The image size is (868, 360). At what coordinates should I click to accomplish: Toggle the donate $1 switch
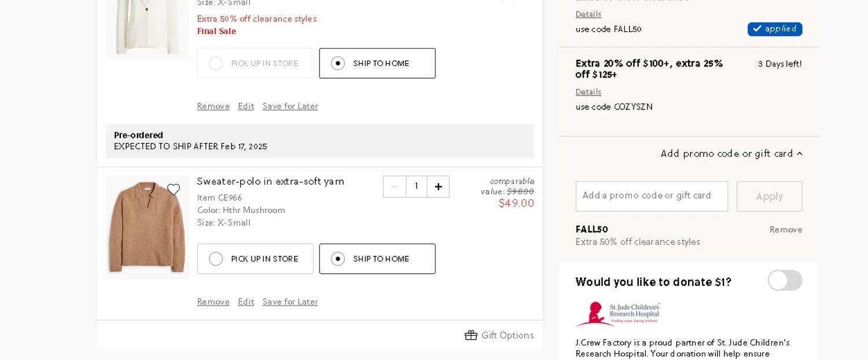pos(784,281)
